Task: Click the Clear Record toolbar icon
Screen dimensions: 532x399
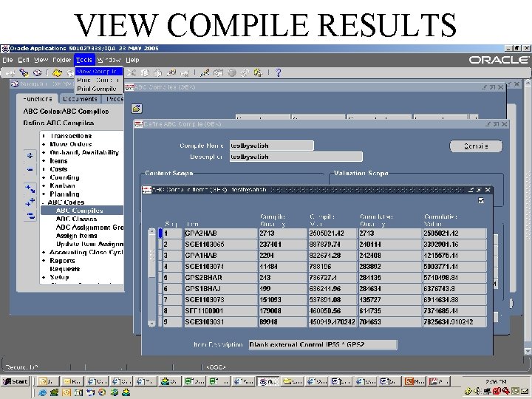Action: [x=171, y=72]
